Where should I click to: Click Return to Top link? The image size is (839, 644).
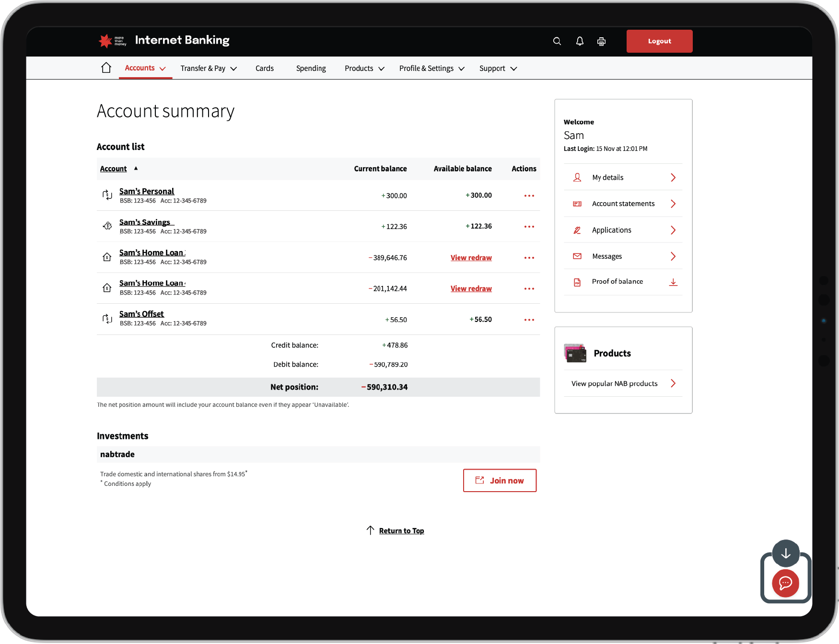401,530
